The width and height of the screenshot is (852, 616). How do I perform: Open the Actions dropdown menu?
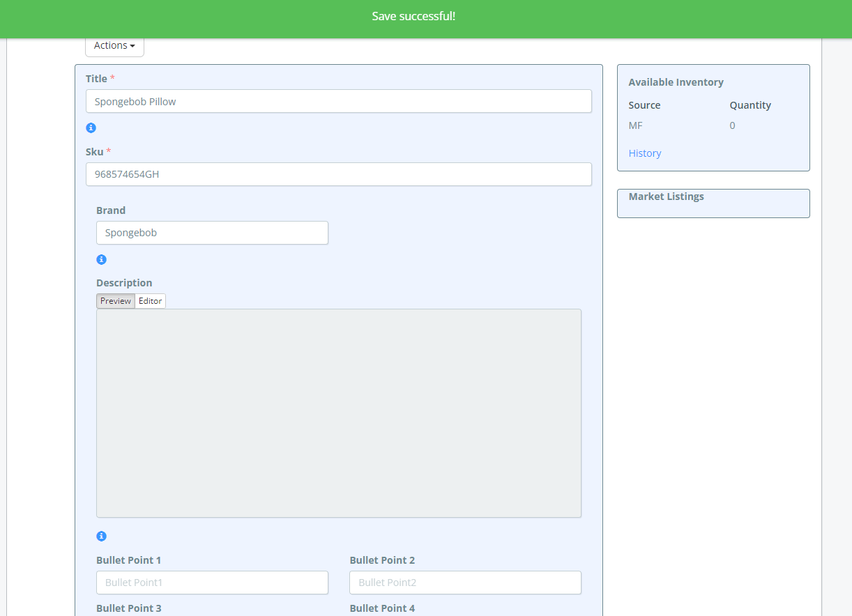(114, 46)
